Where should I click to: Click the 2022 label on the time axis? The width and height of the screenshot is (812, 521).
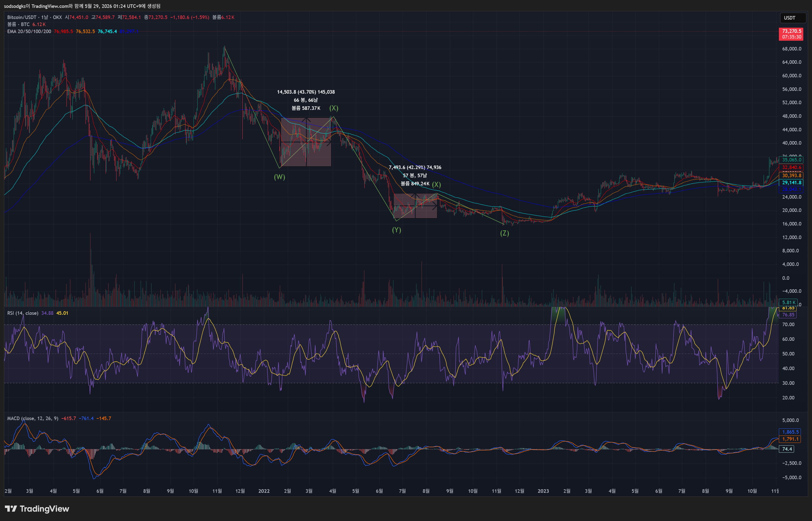(x=264, y=491)
